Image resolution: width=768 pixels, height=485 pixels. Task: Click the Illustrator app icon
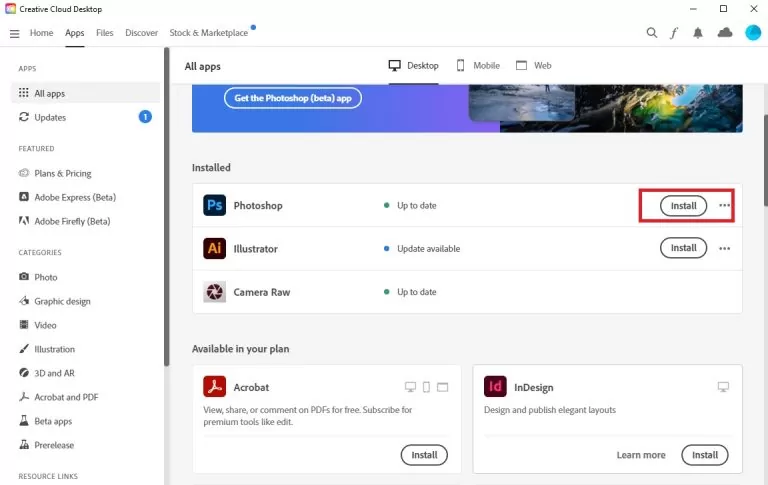pyautogui.click(x=214, y=248)
